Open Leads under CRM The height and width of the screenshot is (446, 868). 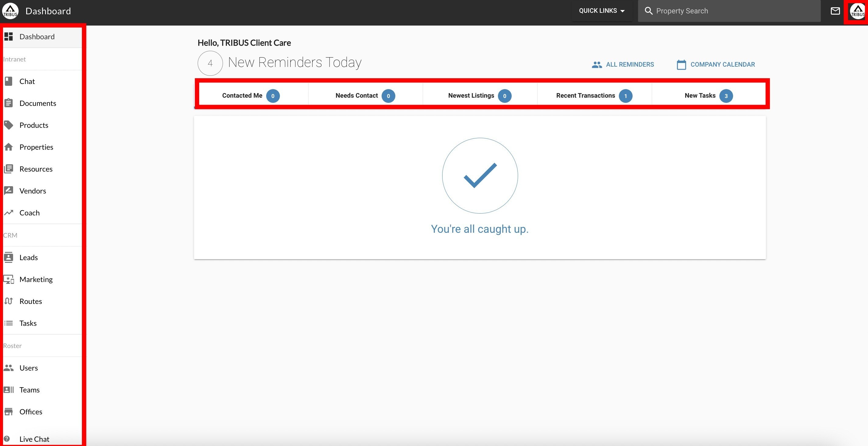click(x=42, y=257)
